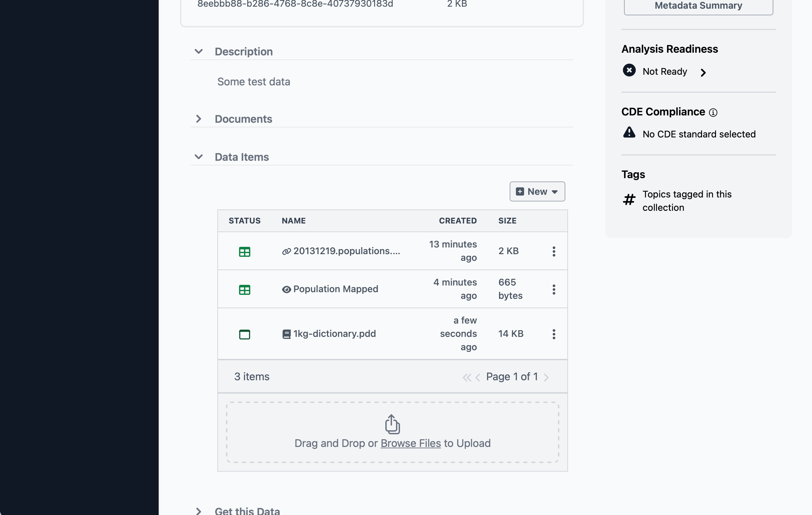Viewport: 812px width, 515px height.
Task: Expand the Get this Data section
Action: 199,511
